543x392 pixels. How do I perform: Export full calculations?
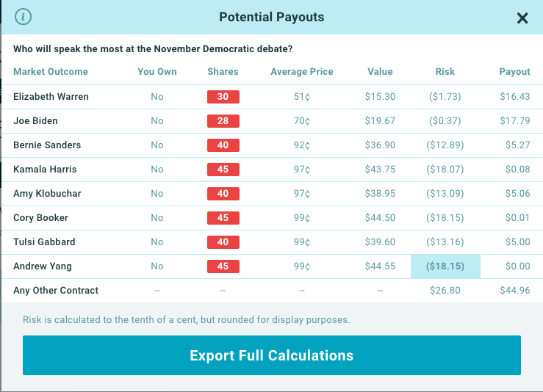click(272, 355)
